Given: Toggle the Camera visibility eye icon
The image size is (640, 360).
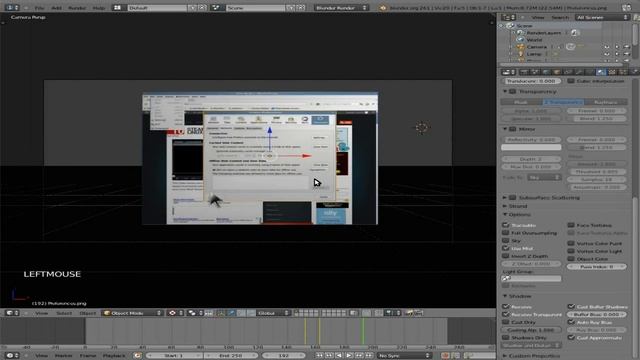Looking at the screenshot, I should pos(607,47).
